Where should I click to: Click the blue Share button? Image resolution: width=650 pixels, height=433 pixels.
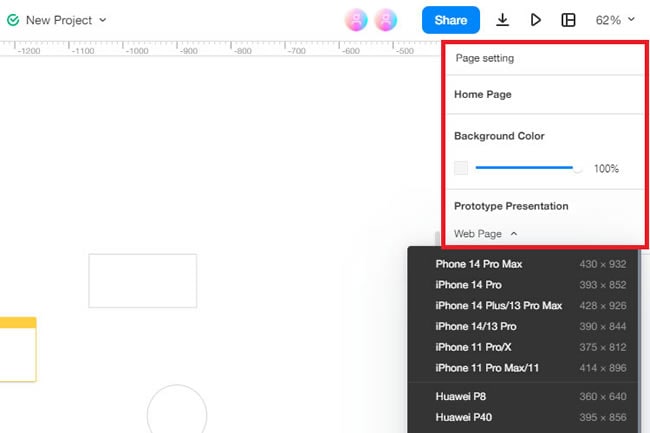click(x=451, y=20)
